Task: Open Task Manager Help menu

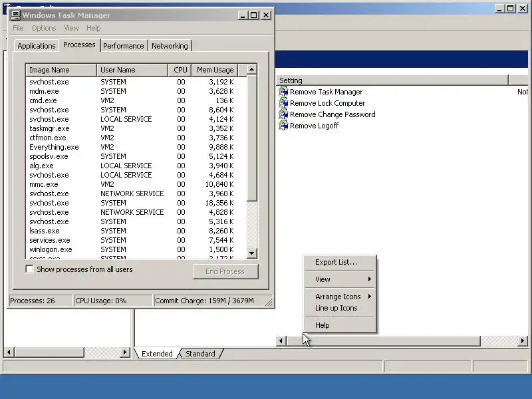Action: tap(93, 28)
